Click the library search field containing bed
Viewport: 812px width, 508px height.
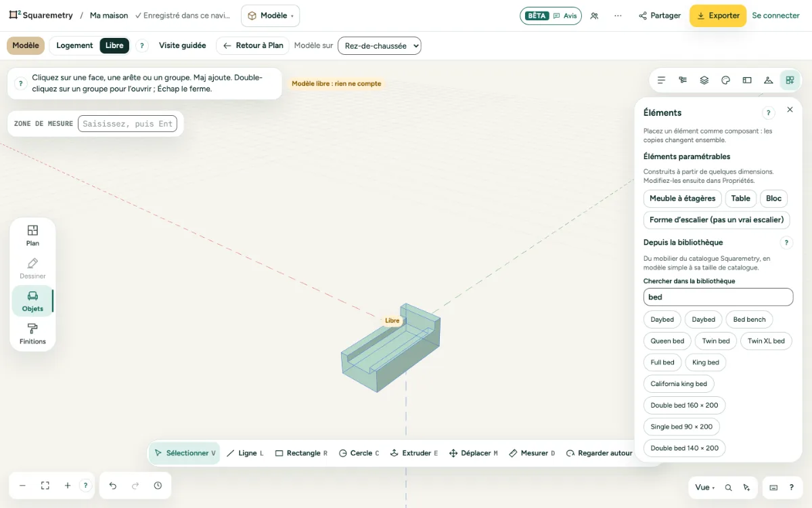point(718,297)
